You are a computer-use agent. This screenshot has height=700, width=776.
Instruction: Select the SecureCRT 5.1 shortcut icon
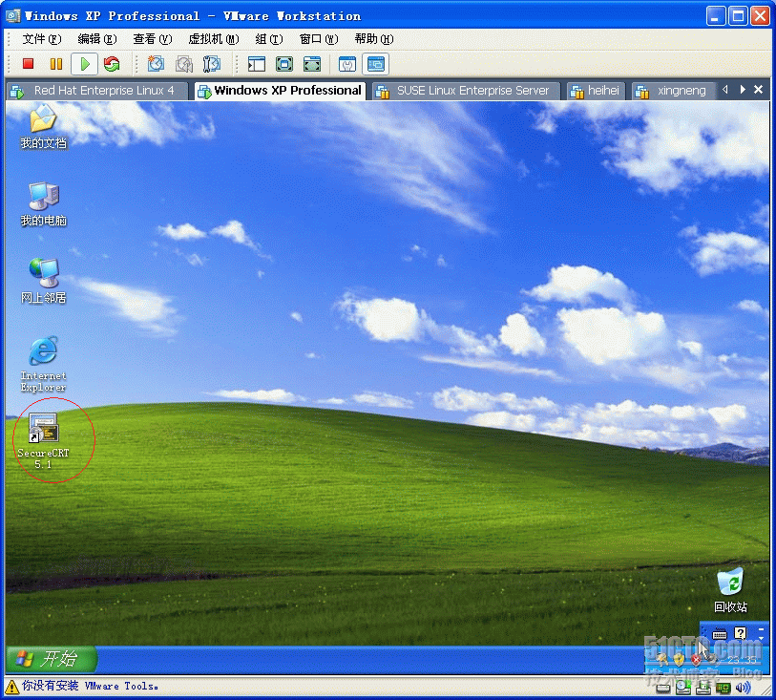(x=43, y=441)
